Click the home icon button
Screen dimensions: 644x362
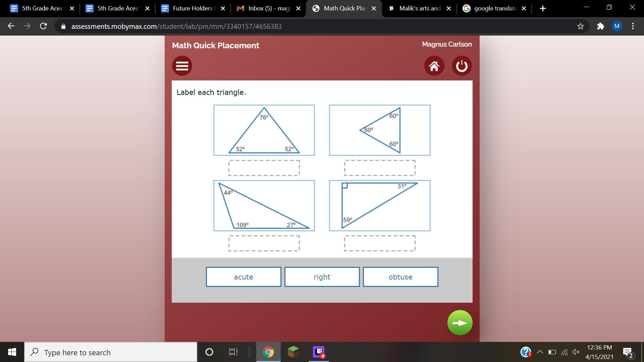[434, 66]
